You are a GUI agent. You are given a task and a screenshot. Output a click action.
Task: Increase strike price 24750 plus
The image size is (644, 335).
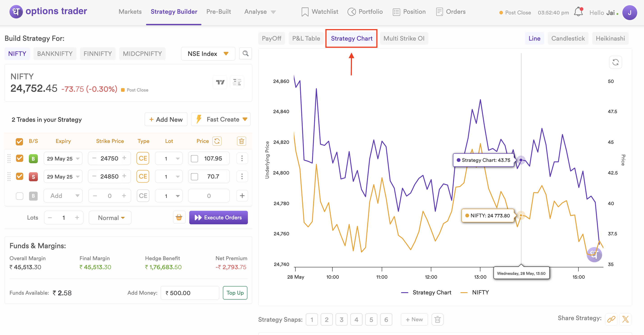[124, 158]
